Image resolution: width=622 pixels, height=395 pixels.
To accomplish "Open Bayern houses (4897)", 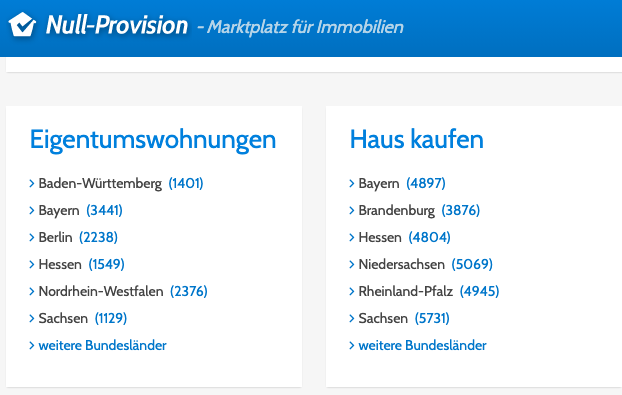I will (402, 184).
